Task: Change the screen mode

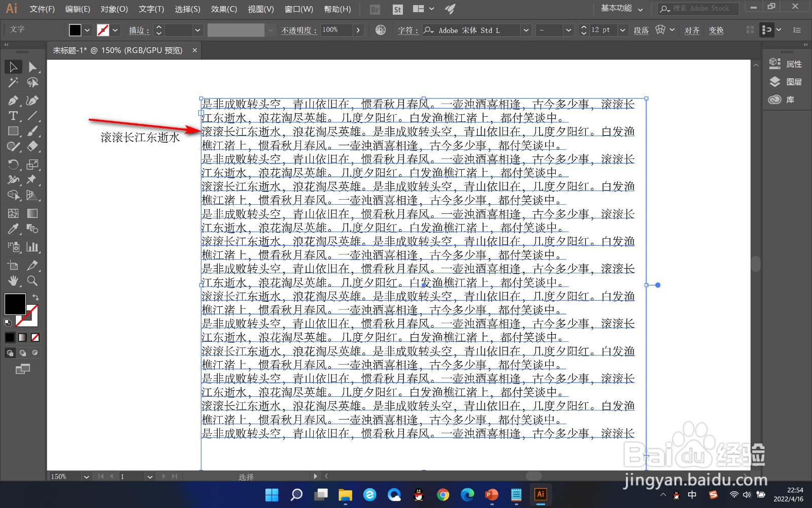Action: 23,369
